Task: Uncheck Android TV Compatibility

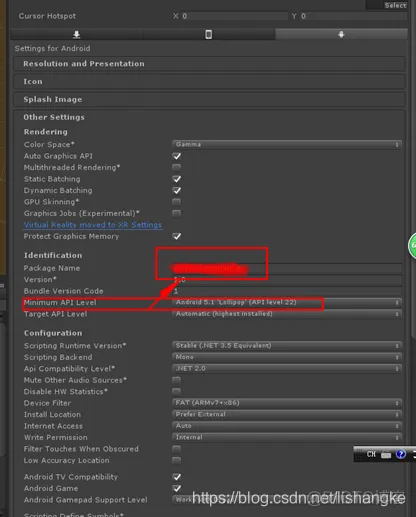Action: click(177, 477)
